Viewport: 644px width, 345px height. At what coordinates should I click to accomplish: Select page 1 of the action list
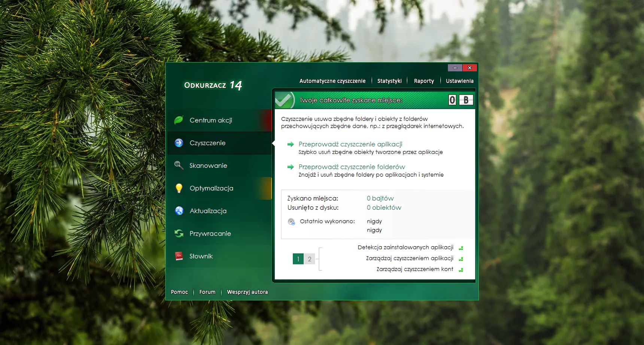(x=298, y=259)
